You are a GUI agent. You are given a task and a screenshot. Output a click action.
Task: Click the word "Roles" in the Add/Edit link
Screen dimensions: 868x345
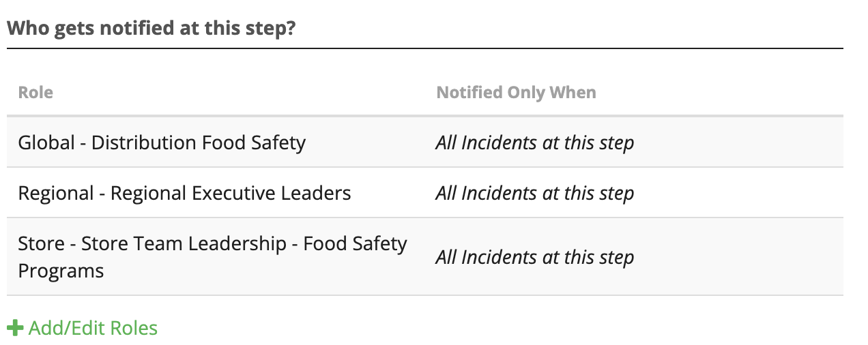click(134, 329)
